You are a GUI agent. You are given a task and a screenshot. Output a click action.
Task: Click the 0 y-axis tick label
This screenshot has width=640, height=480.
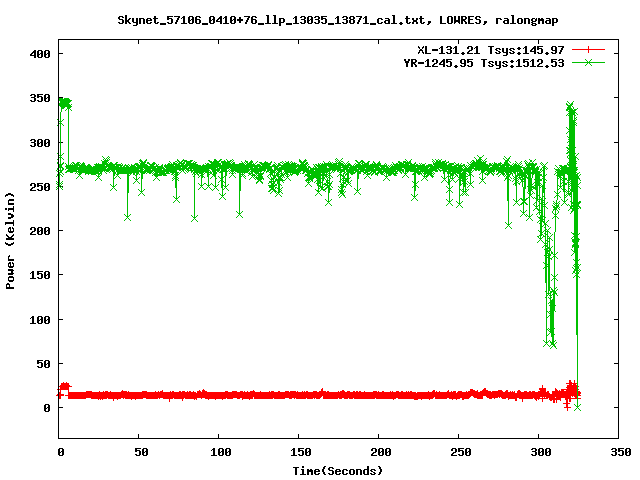click(47, 408)
